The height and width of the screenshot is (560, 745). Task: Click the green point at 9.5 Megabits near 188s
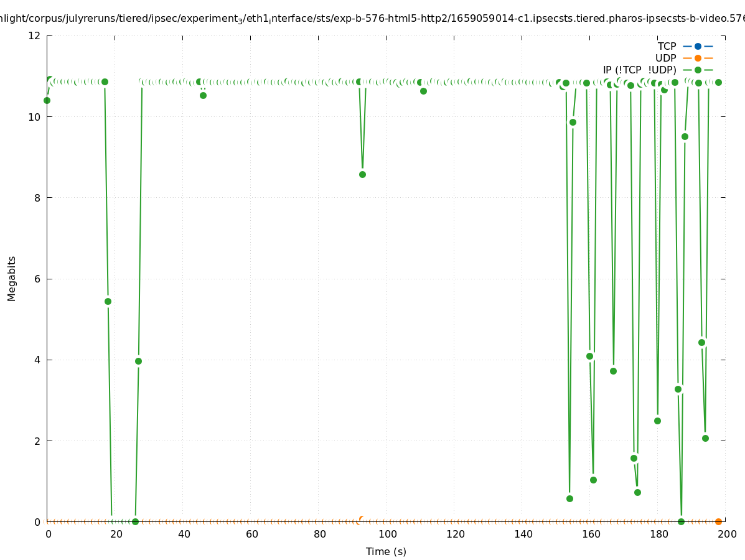pyautogui.click(x=685, y=136)
